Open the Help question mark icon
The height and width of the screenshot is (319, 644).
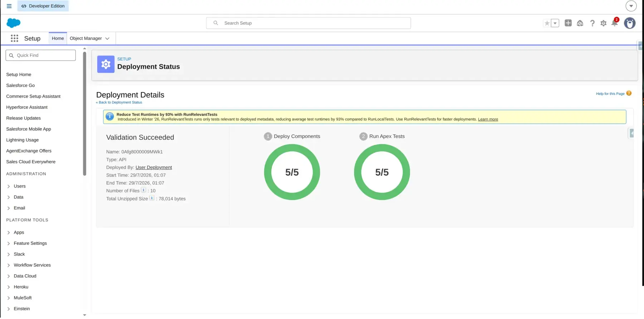592,23
